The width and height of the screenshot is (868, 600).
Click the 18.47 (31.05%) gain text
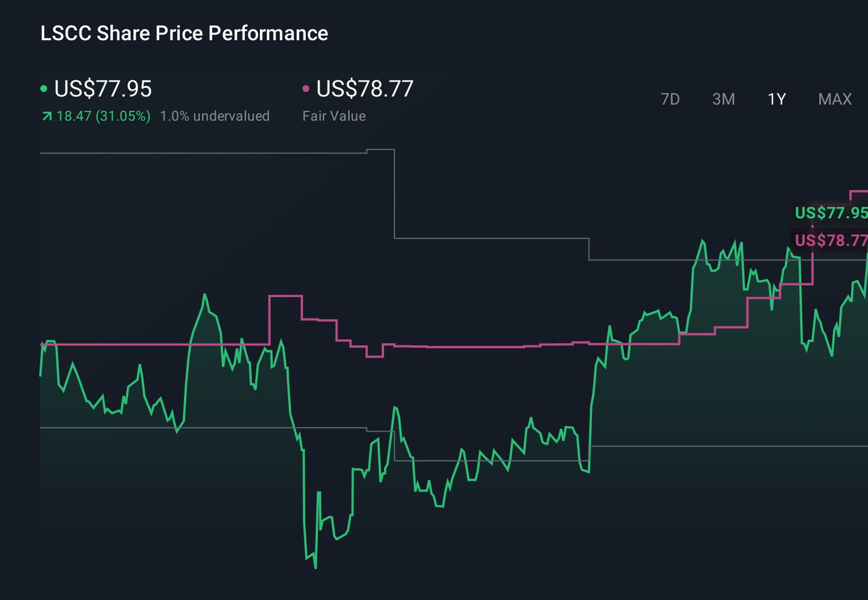[x=103, y=116]
